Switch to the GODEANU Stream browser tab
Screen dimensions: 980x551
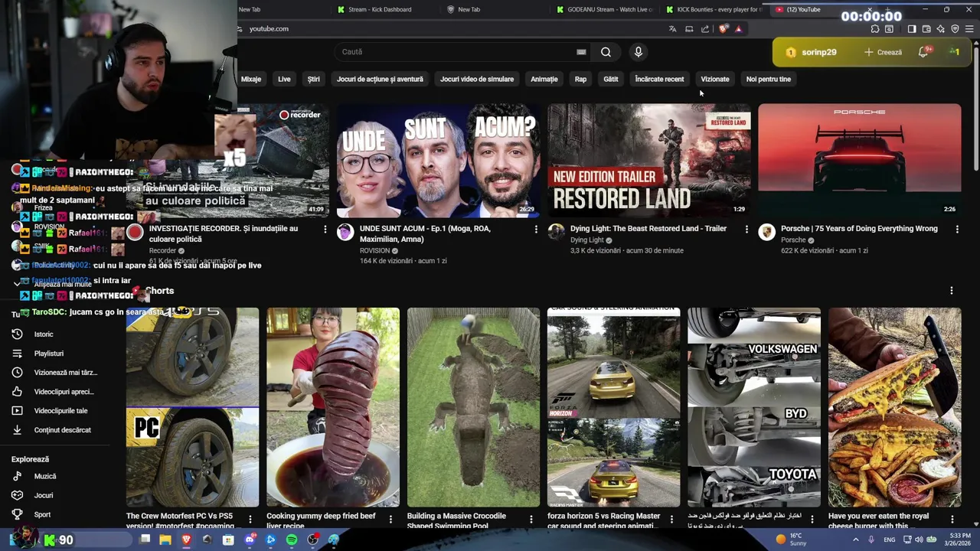point(605,9)
